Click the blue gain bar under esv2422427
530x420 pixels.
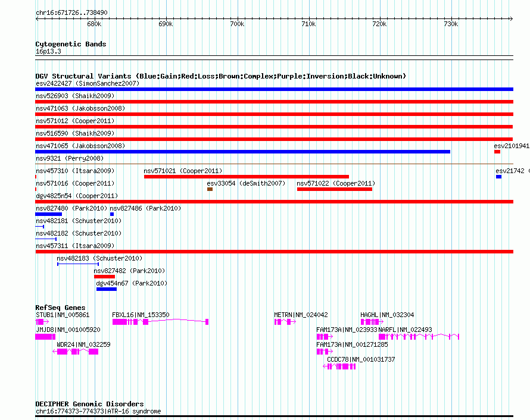[x=274, y=89]
